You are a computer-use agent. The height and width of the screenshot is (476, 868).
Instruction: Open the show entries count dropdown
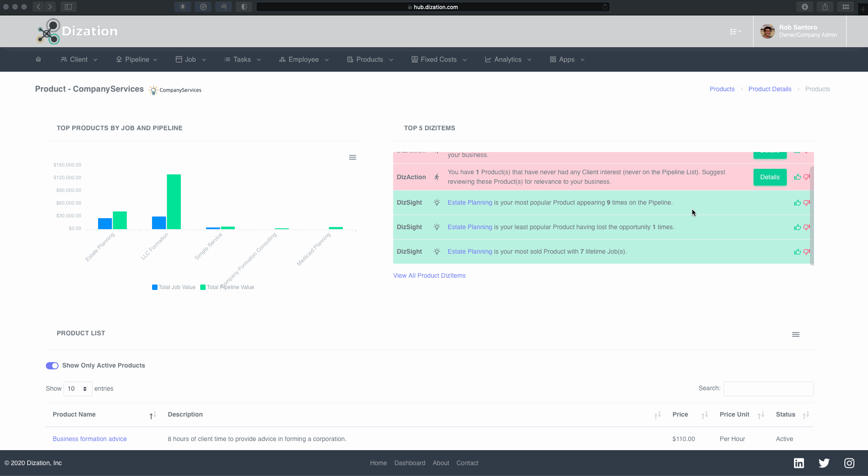tap(78, 389)
